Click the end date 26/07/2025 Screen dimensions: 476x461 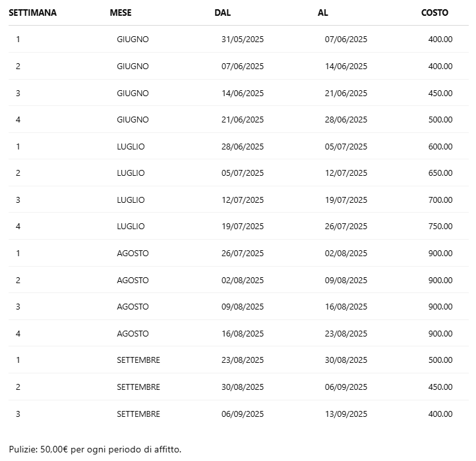tap(346, 227)
